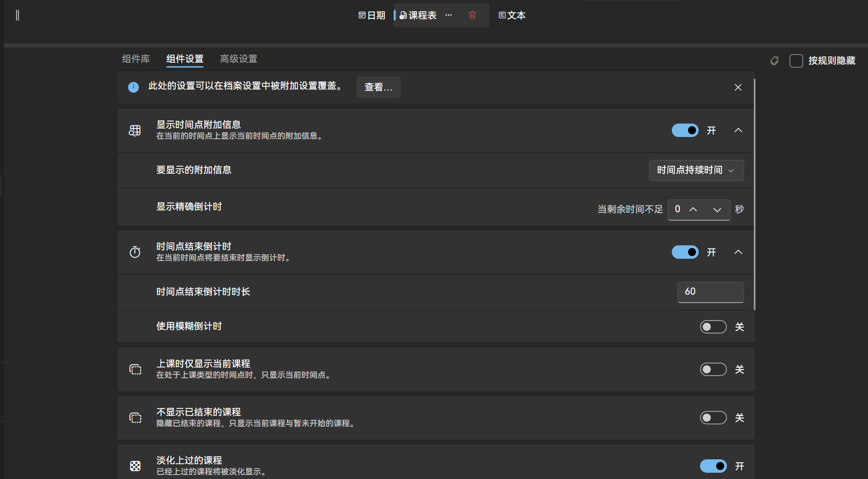Open the 高级设置 tab
Screen dimensions: 868x479
(x=238, y=59)
